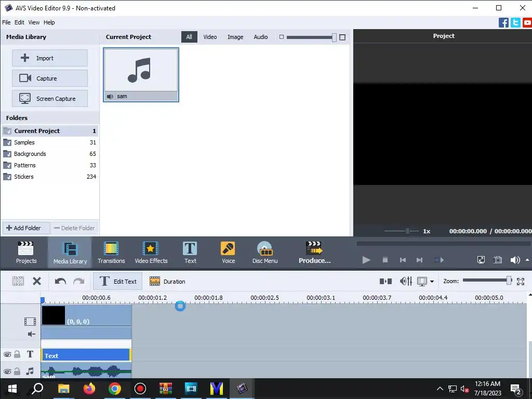532x399 pixels.
Task: Click the Add Folder button
Action: [x=26, y=228]
